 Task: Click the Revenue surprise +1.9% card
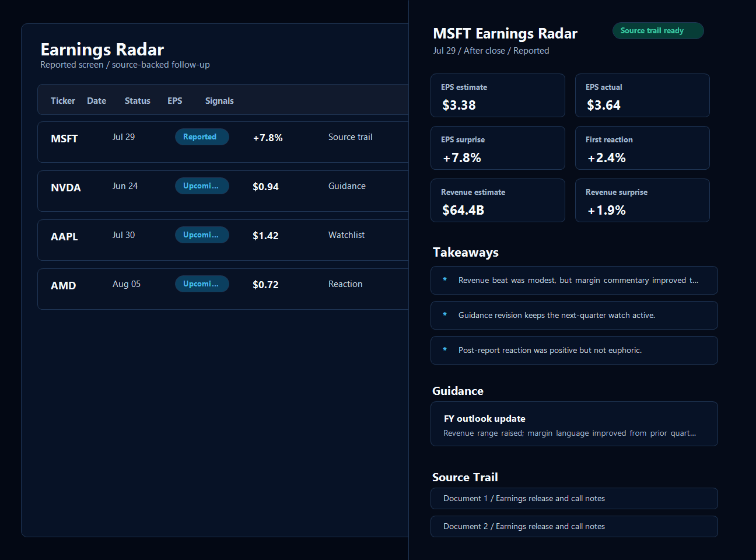pos(642,200)
